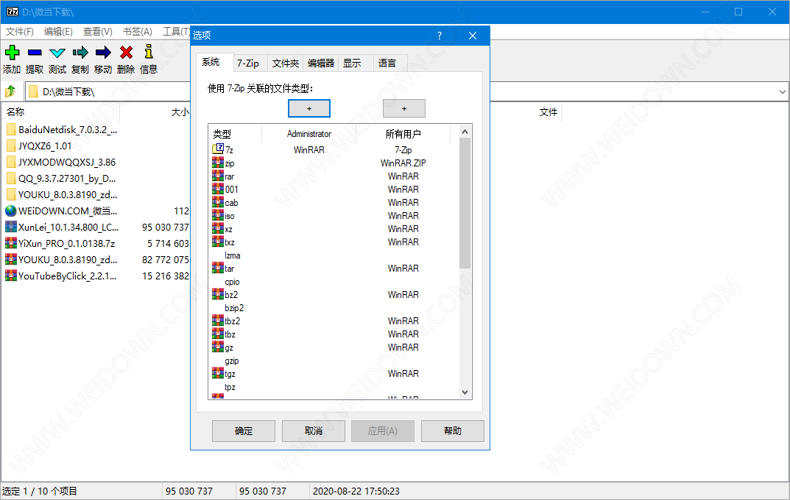
Task: Select the YiXun_PRO_0.1.0138.7z archive
Action: [x=60, y=243]
